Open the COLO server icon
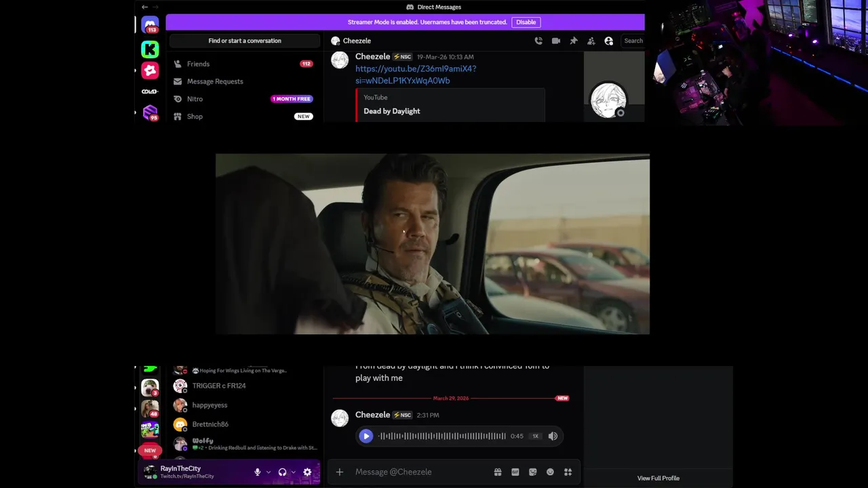 click(x=150, y=91)
